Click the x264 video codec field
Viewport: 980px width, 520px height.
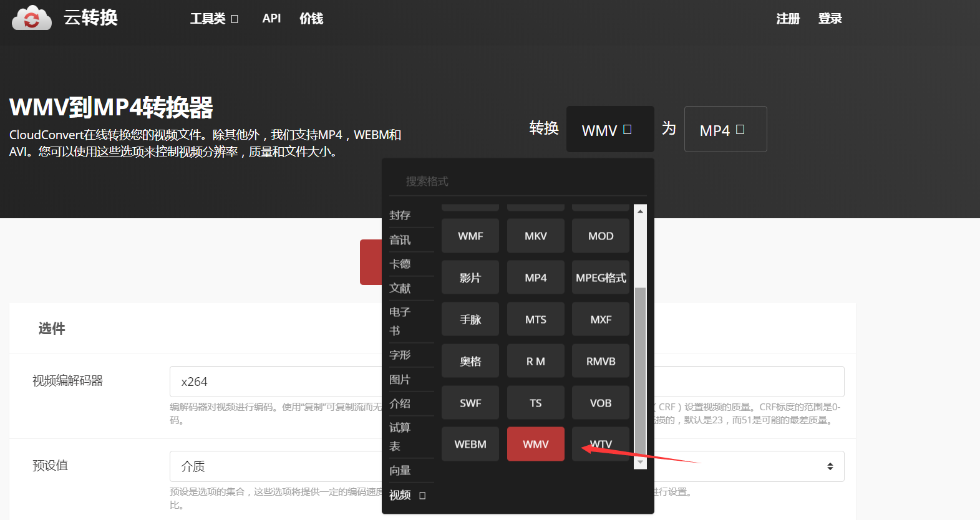(276, 382)
